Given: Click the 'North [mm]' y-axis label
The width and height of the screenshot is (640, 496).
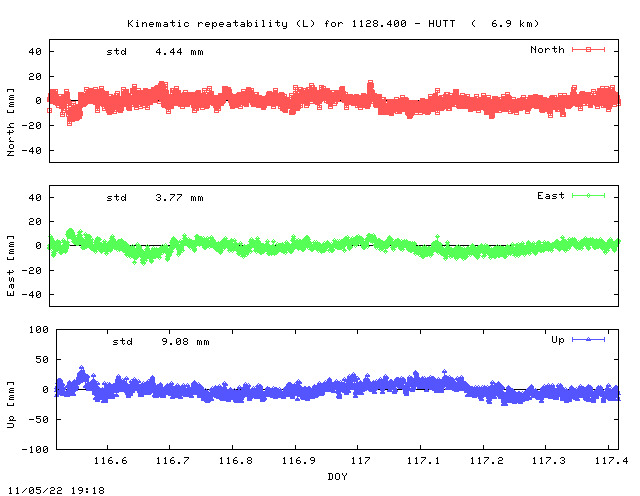Looking at the screenshot, I should tap(11, 122).
